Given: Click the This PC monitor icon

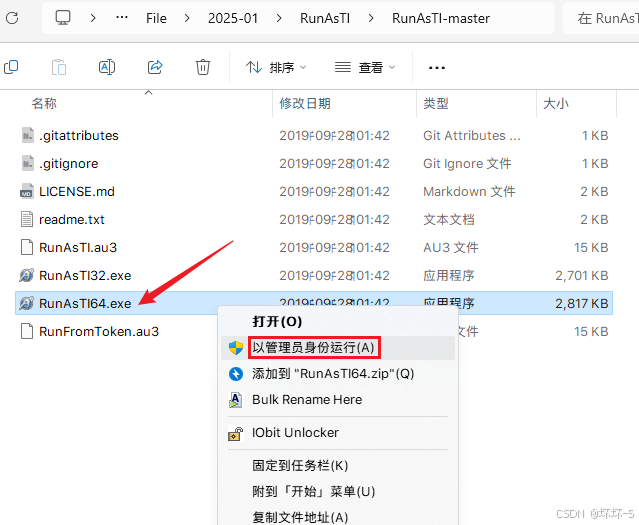Looking at the screenshot, I should pos(63,18).
